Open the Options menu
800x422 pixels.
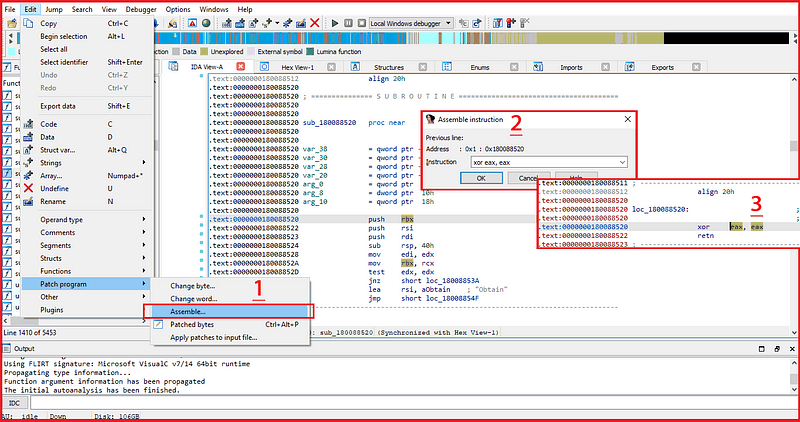(x=178, y=9)
